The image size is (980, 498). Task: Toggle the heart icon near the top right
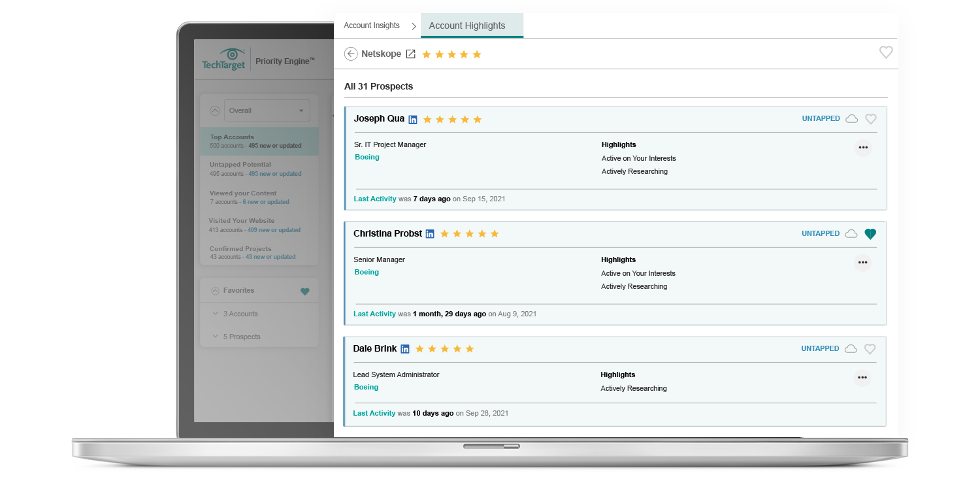886,52
